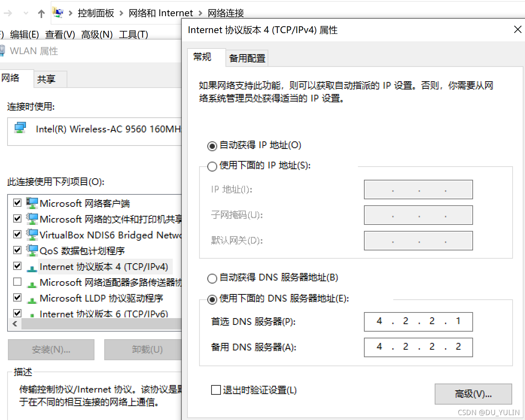Toggle Microsoft 网络客户端 checkbox

17,203
